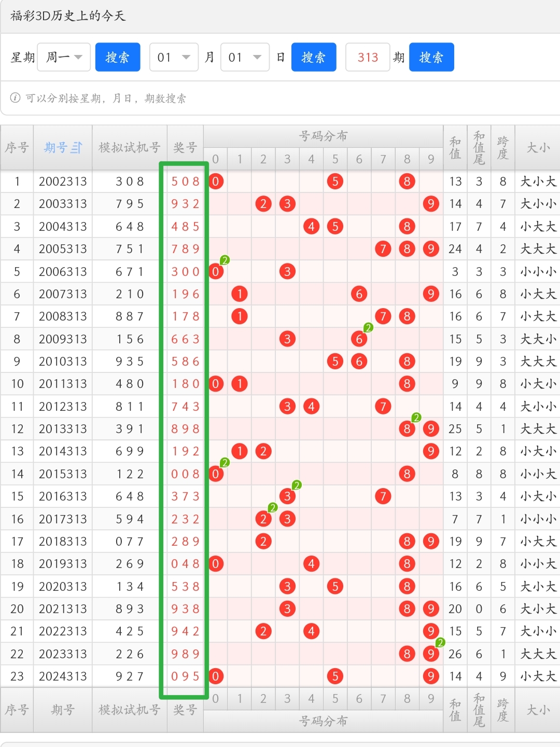Click red ball 4 in row 2022313
560x747 pixels.
click(x=311, y=631)
